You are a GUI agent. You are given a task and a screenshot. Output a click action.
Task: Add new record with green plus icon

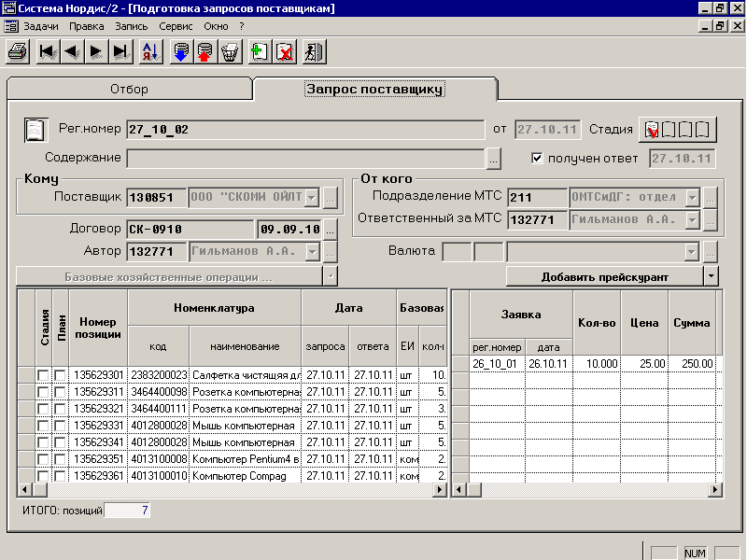click(261, 51)
